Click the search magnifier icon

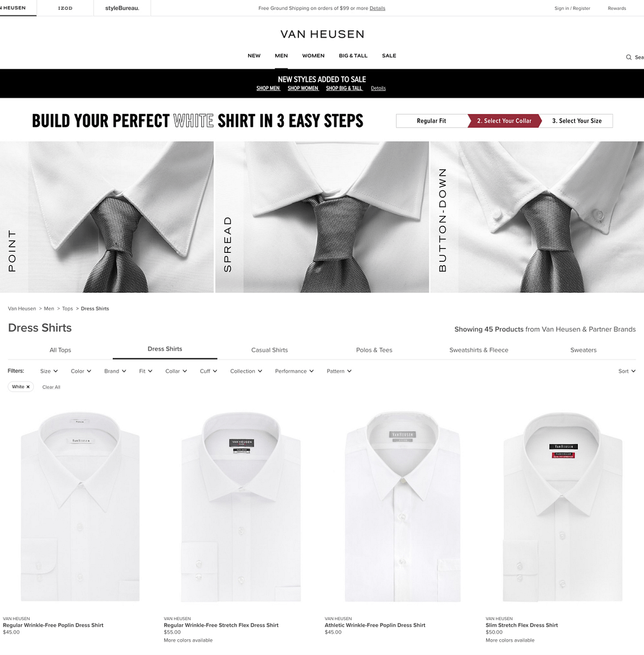point(629,57)
